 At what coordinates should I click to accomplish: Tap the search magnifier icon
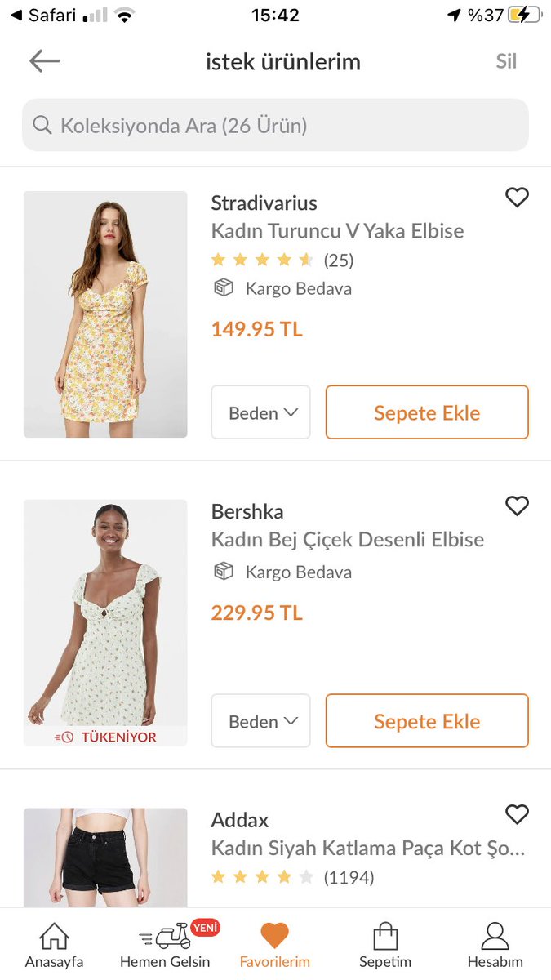click(x=42, y=125)
